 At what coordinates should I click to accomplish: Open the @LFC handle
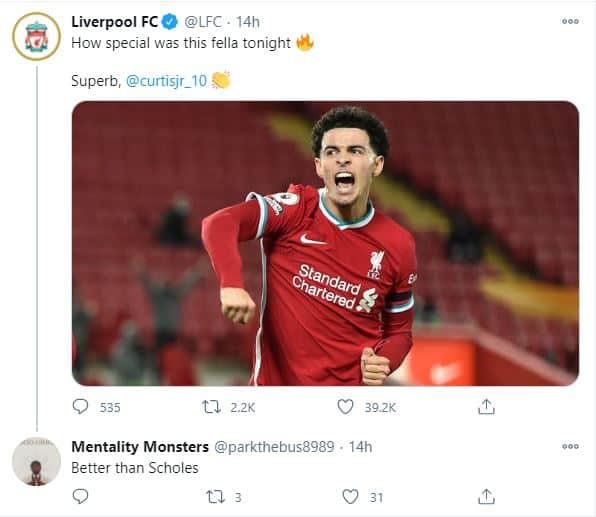203,22
